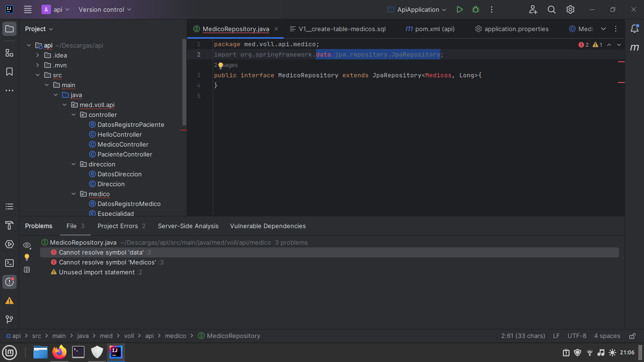This screenshot has width=644, height=362.
Task: Open the Problems tool window icon
Action: 9,282
